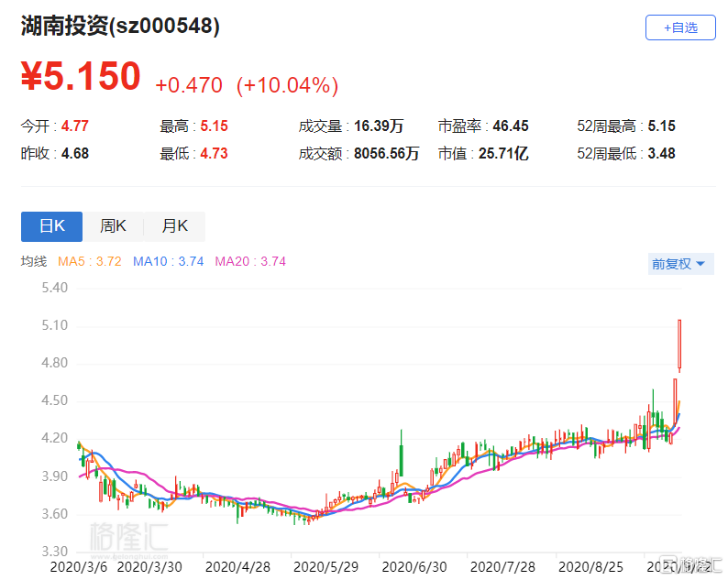Click x-axis date 2020/6/30
Viewport: 728px width, 580px height.
(414, 567)
